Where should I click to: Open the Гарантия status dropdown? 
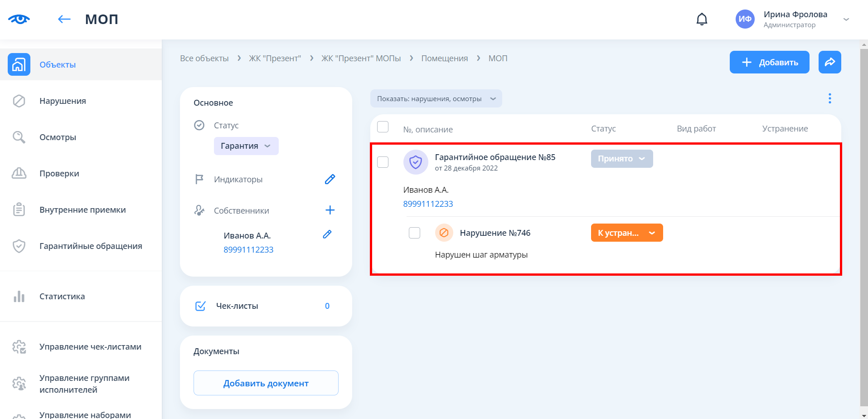coord(246,146)
